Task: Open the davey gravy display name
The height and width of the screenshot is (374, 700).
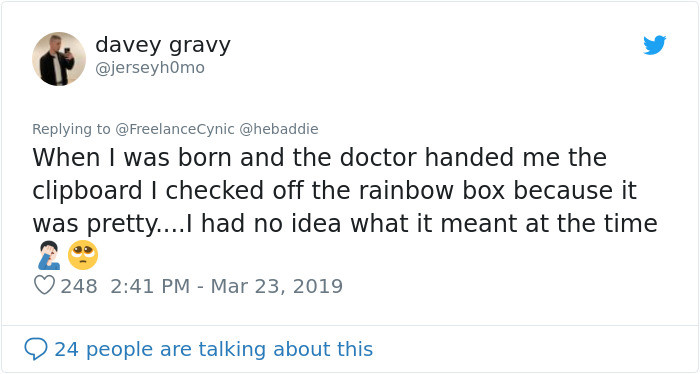Action: (163, 45)
